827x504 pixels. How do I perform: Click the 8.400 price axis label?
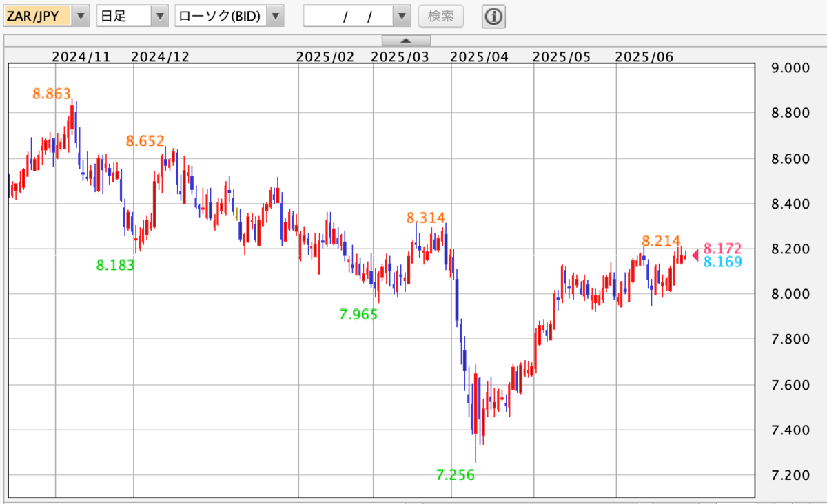[x=790, y=204]
